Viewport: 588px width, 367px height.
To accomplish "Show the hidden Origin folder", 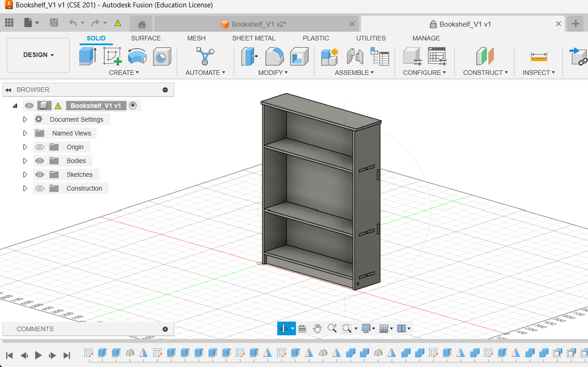I will pos(40,147).
